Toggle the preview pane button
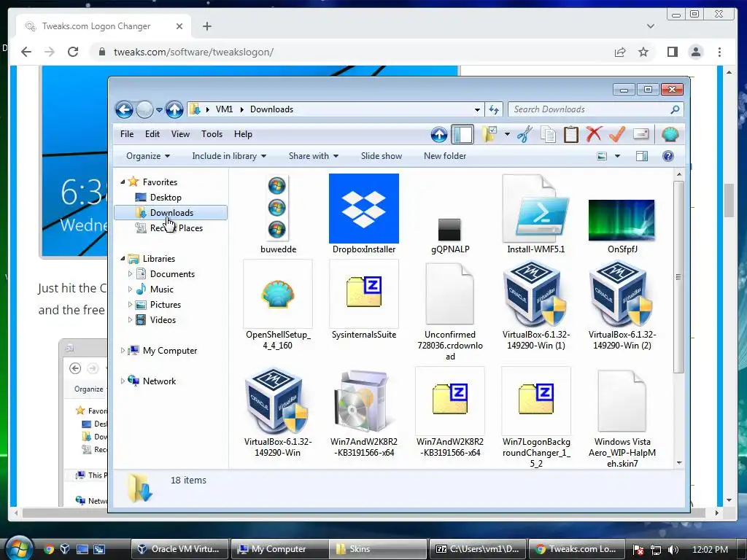The image size is (747, 560). point(642,156)
